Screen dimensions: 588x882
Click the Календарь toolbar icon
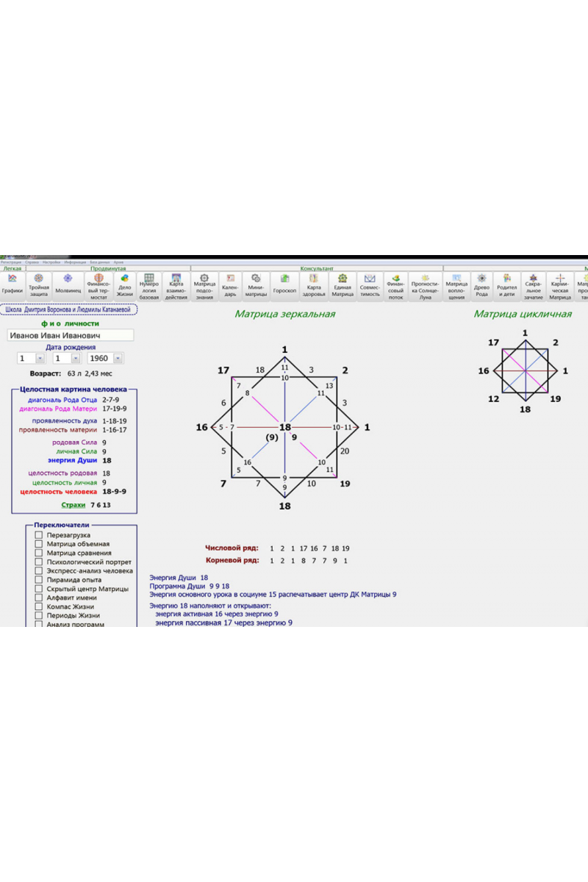tap(230, 284)
